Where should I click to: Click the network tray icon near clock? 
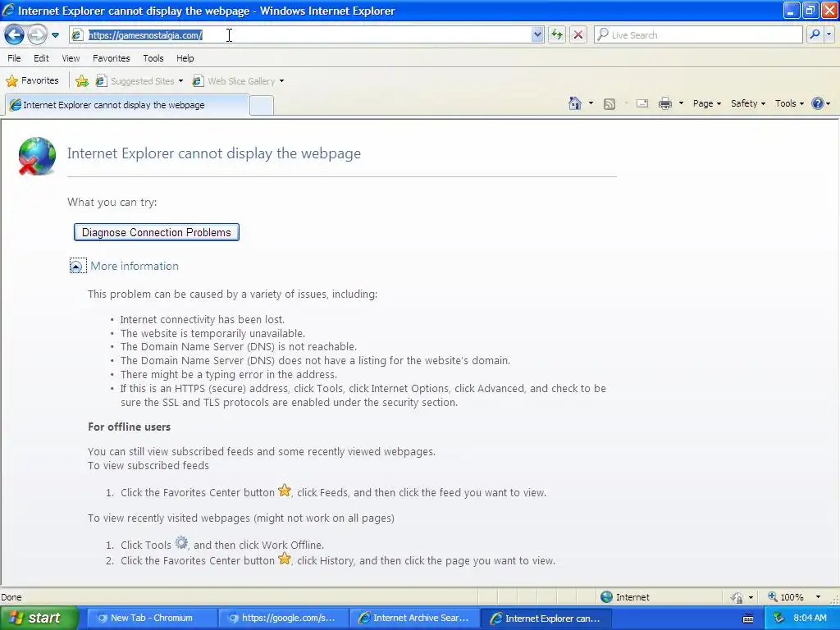(778, 619)
